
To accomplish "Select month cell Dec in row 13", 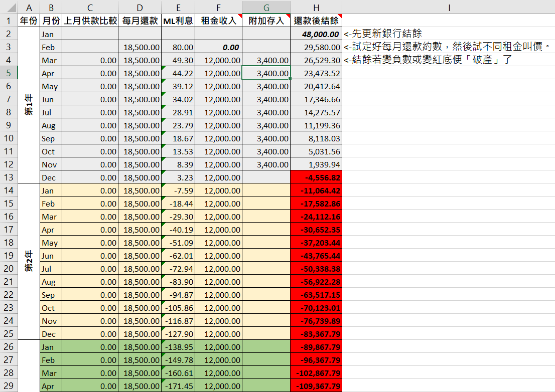I will click(51, 177).
